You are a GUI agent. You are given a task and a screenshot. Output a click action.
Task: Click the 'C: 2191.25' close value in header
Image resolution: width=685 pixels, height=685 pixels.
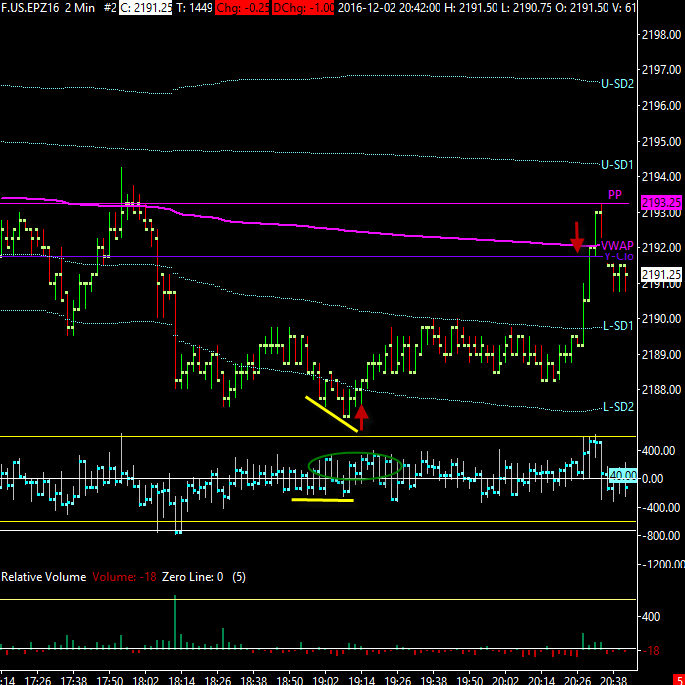(x=145, y=7)
